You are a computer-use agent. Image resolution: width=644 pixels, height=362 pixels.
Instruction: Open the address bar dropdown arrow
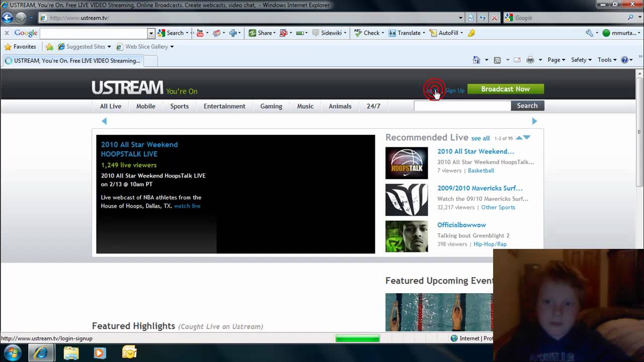tap(461, 18)
